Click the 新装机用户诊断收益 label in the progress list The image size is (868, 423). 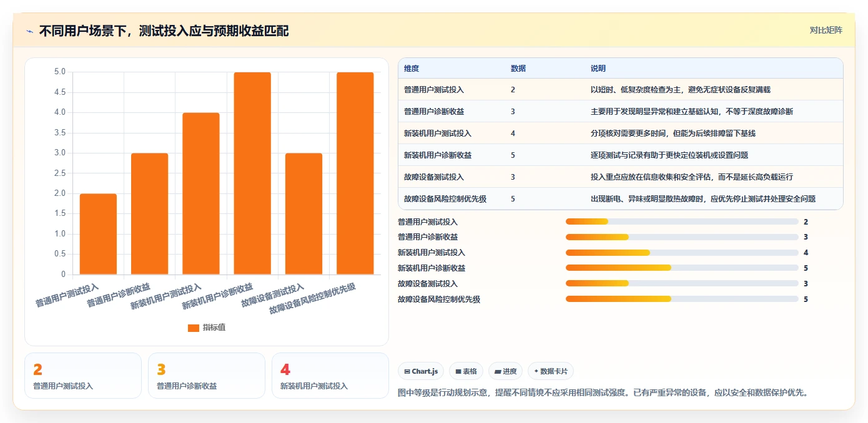coord(432,268)
